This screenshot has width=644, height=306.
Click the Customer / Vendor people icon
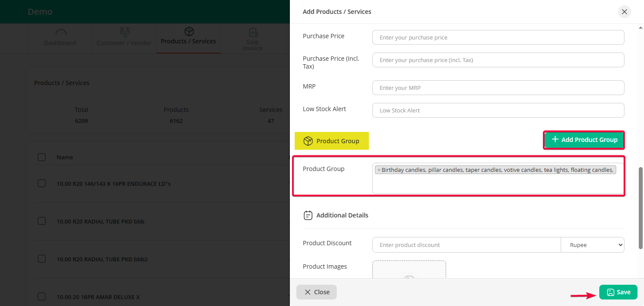(125, 32)
